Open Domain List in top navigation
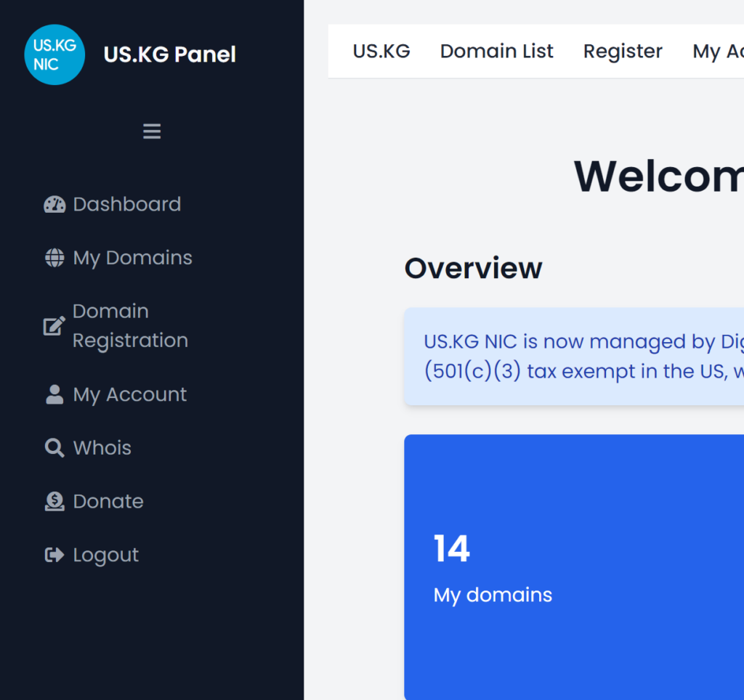 tap(497, 52)
